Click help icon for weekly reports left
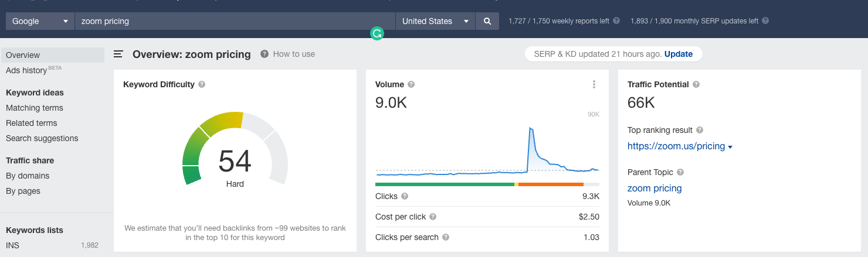868x257 pixels. pos(616,20)
